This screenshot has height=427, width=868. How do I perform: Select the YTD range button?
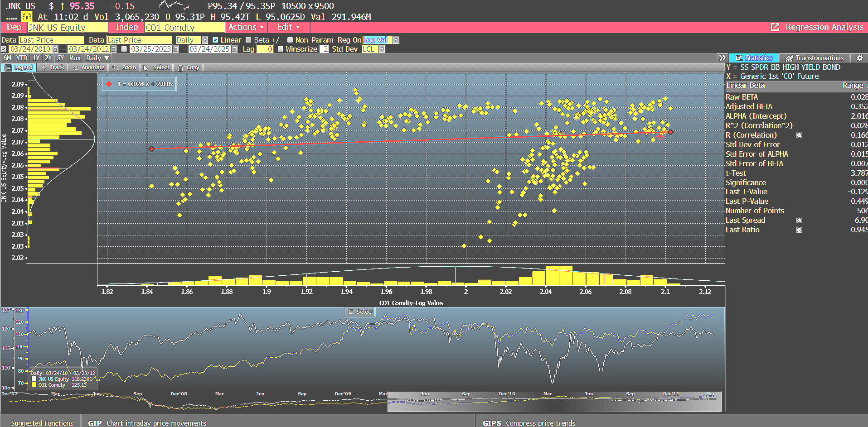pyautogui.click(x=22, y=58)
